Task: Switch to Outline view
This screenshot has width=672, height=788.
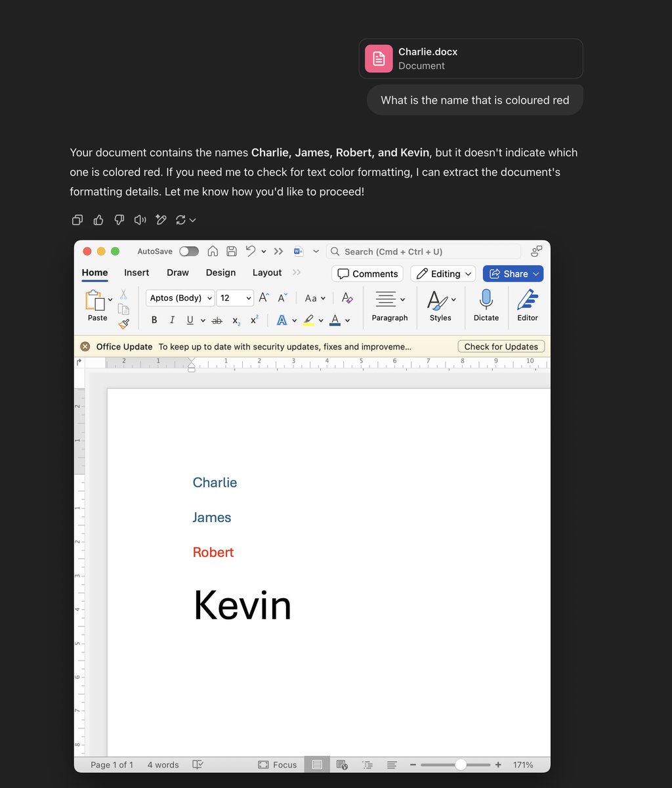Action: pos(367,764)
